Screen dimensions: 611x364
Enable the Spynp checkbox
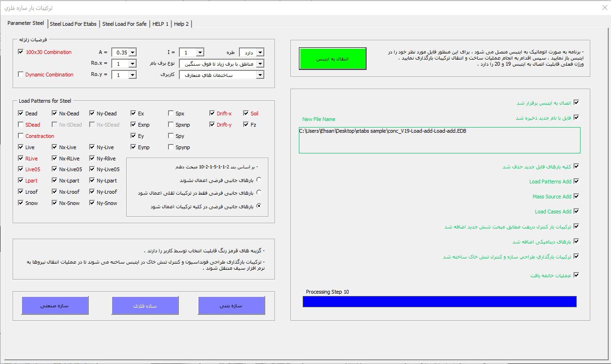171,147
